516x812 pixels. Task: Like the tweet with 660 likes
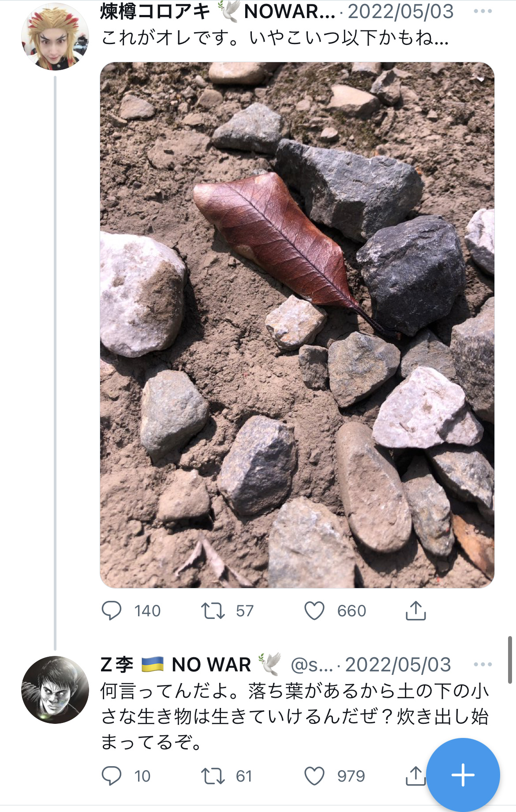click(314, 611)
